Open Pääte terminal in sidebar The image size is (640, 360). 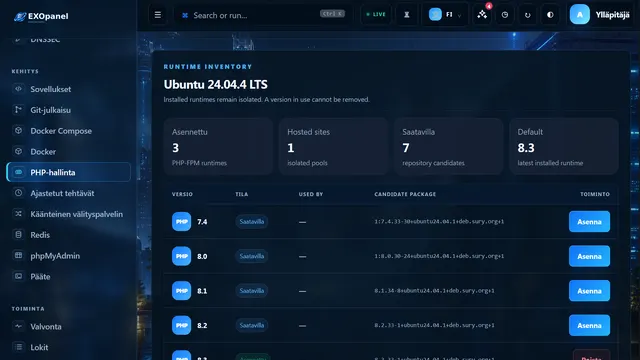click(x=69, y=276)
